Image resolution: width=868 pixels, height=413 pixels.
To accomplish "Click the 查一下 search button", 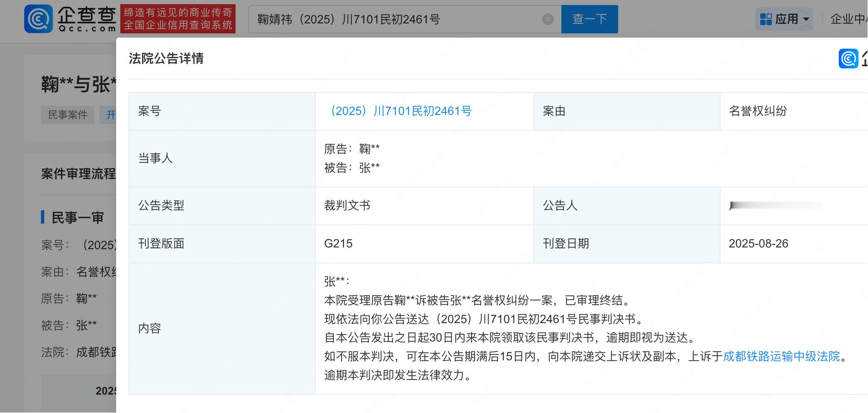I will 589,19.
